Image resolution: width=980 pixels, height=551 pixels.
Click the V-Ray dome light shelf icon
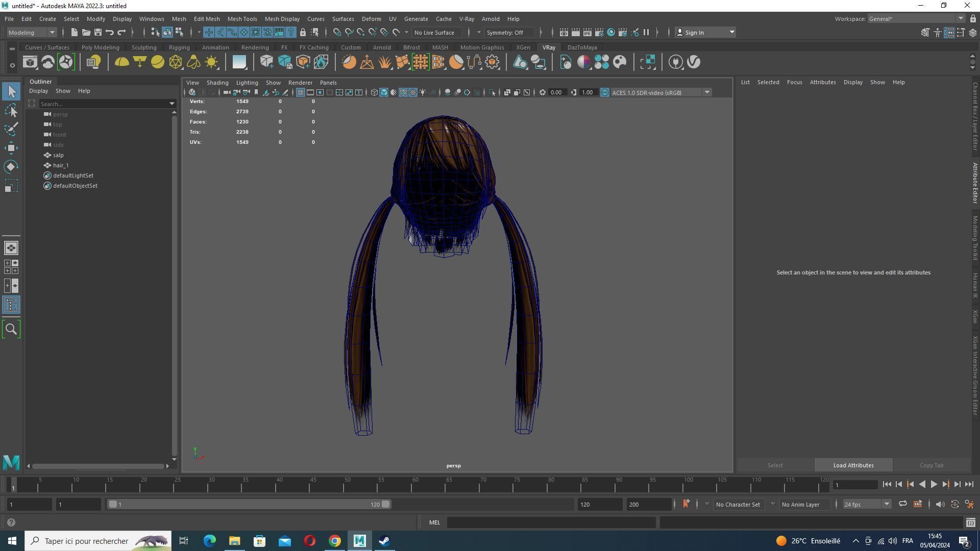coord(121,62)
